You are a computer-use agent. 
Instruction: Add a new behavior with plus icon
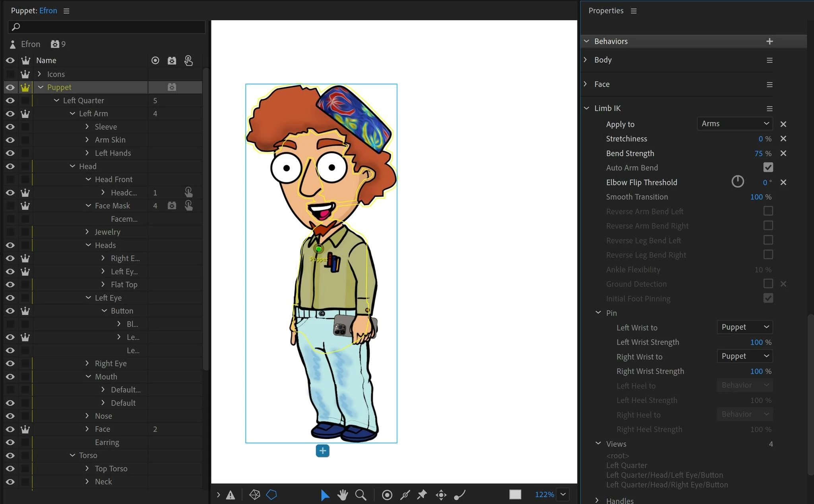coord(769,41)
